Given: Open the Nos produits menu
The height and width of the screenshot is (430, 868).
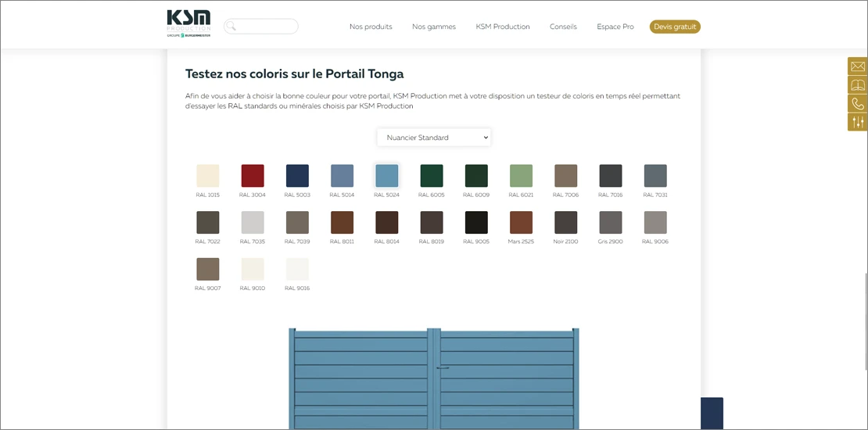Looking at the screenshot, I should (371, 27).
